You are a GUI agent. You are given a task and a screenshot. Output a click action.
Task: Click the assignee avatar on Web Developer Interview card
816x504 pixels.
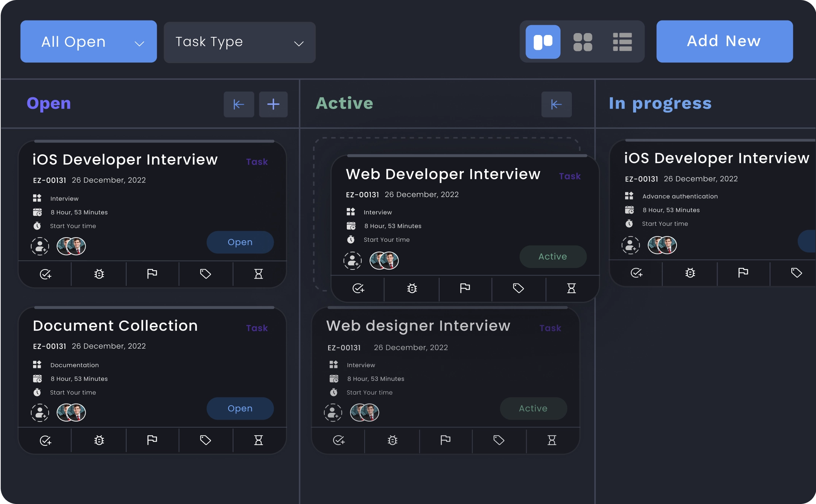[x=384, y=261]
